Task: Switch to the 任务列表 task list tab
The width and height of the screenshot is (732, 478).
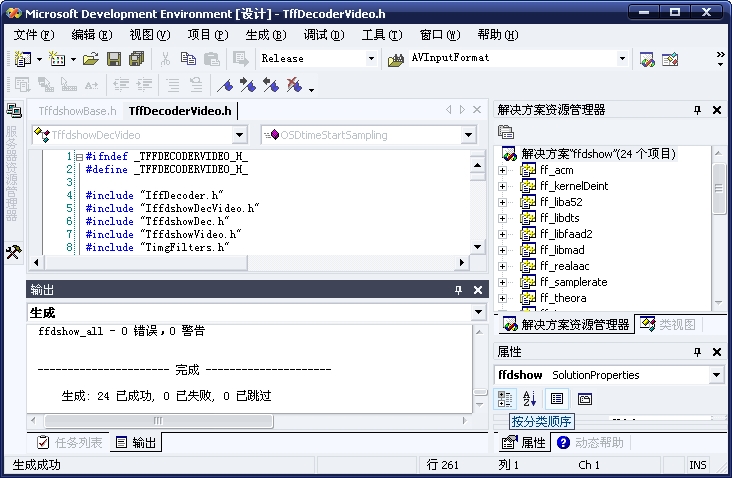Action: (70, 442)
